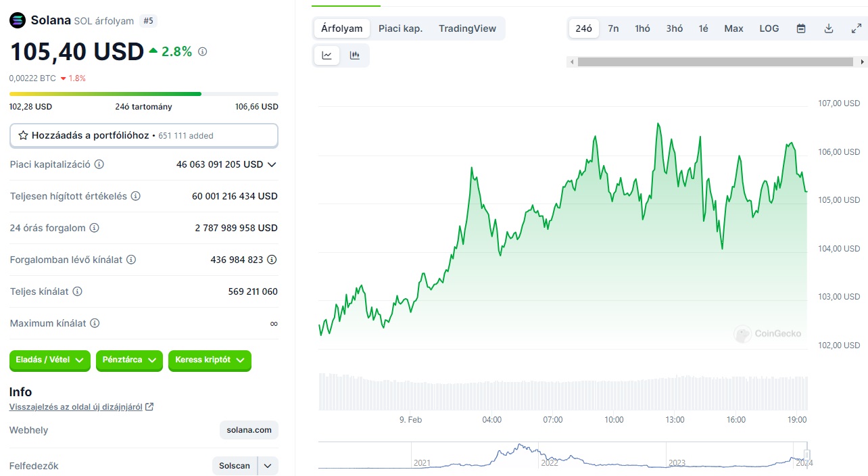Click the range handle on the mini history chart
The image size is (868, 476).
coord(806,455)
